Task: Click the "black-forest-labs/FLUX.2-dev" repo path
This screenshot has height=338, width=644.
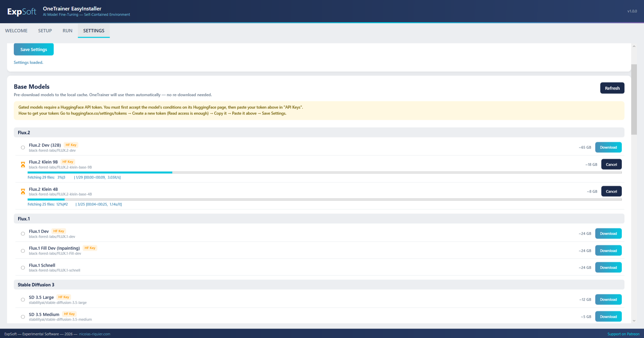Action: tap(52, 150)
